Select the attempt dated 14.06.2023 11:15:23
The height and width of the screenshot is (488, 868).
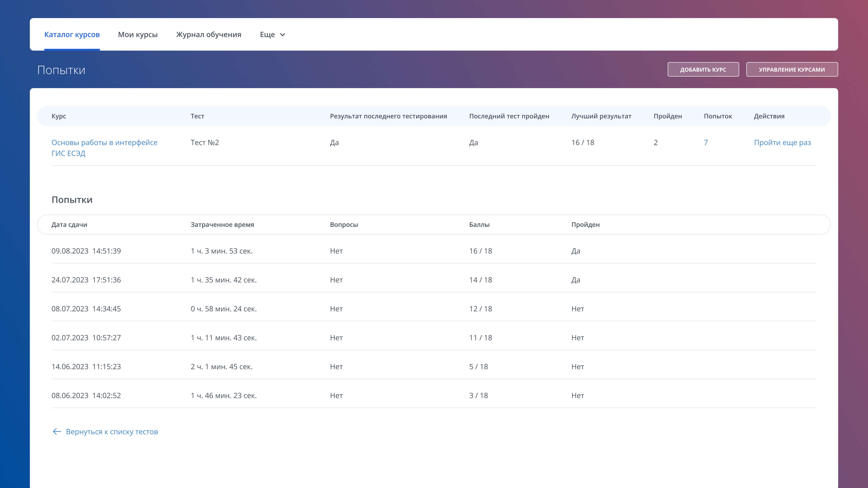click(86, 366)
